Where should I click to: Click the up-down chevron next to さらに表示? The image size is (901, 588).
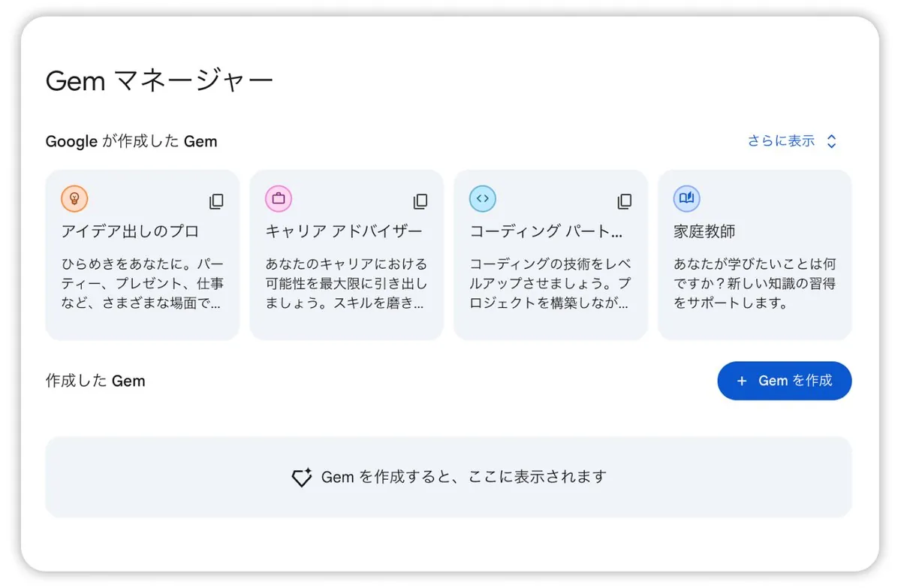[831, 141]
